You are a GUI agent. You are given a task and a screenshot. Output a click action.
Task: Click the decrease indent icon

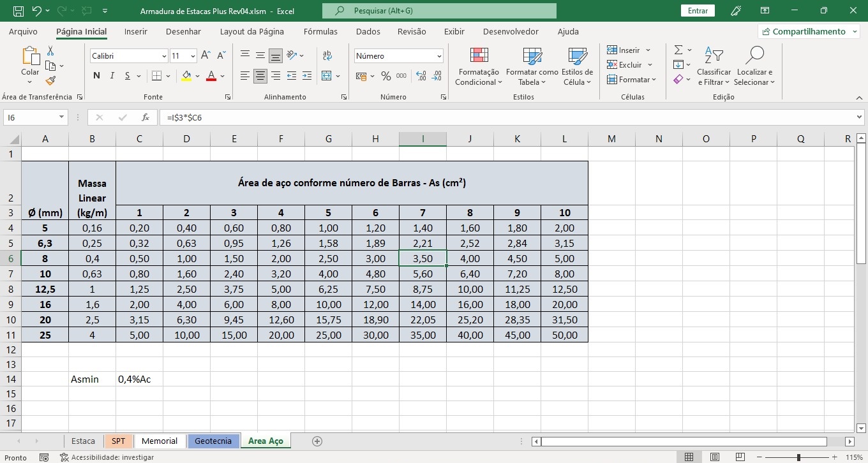click(292, 76)
